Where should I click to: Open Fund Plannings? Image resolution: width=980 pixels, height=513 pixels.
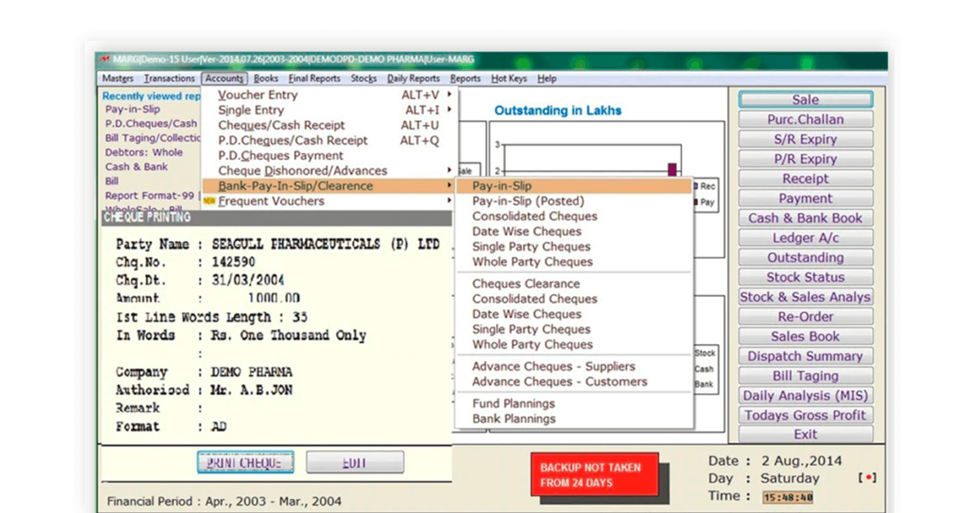click(574, 404)
